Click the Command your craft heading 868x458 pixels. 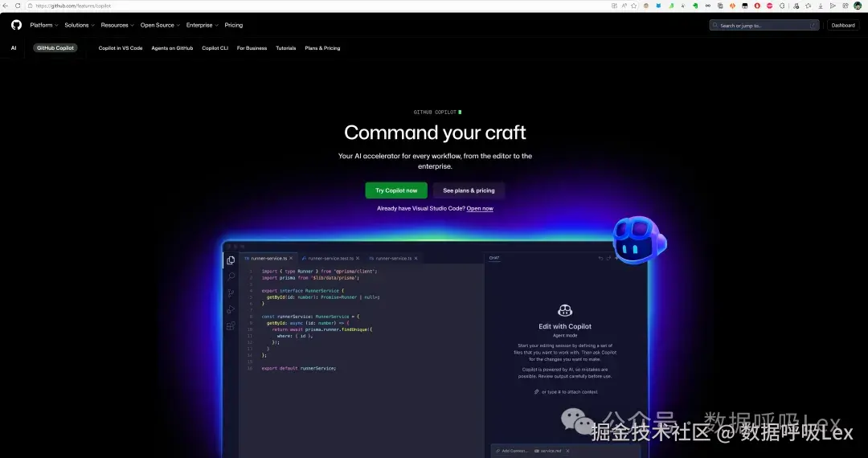pyautogui.click(x=435, y=133)
